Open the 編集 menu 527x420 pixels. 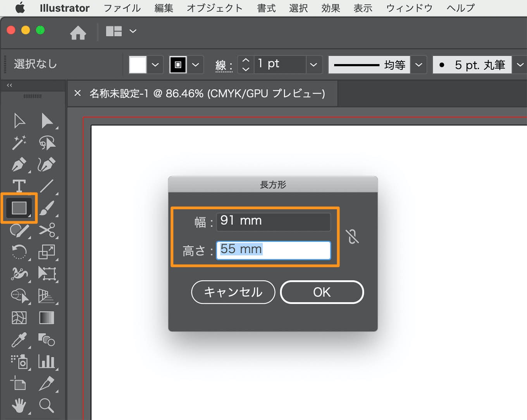(164, 8)
